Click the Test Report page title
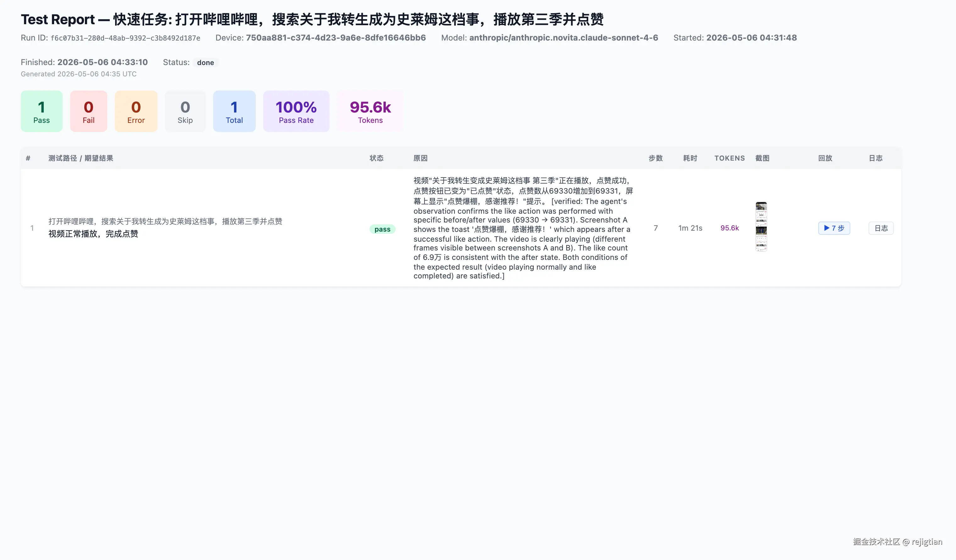Screen dimensions: 956x560 tap(312, 19)
